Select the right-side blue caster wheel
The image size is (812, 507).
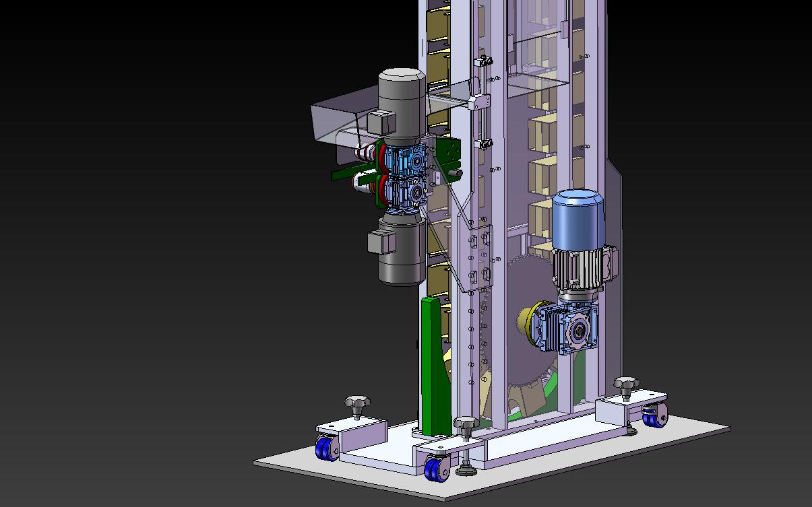[654, 417]
